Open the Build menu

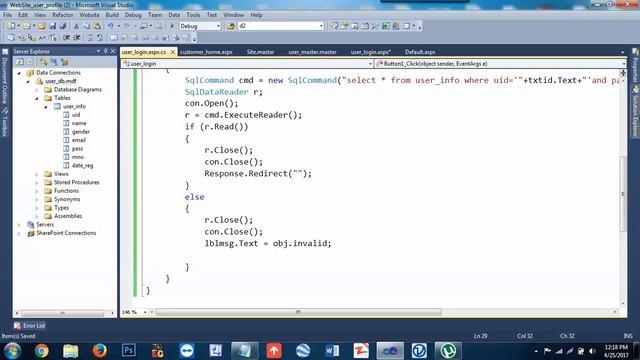click(112, 15)
